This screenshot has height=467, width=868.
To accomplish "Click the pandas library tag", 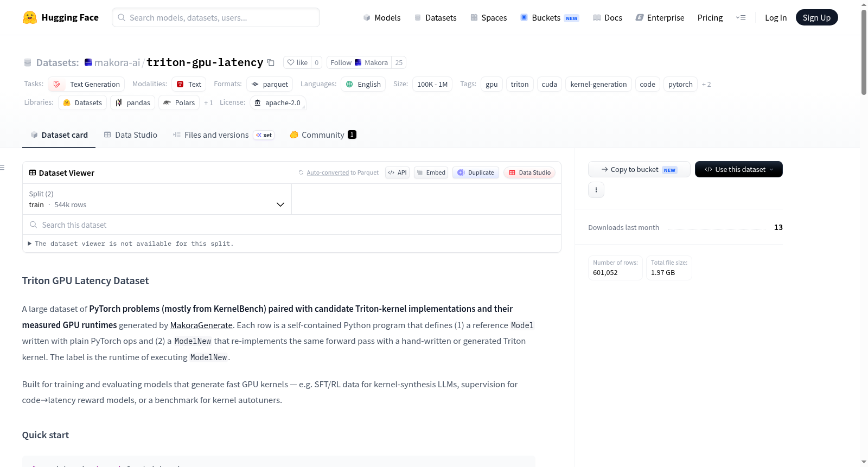I will click(x=133, y=103).
